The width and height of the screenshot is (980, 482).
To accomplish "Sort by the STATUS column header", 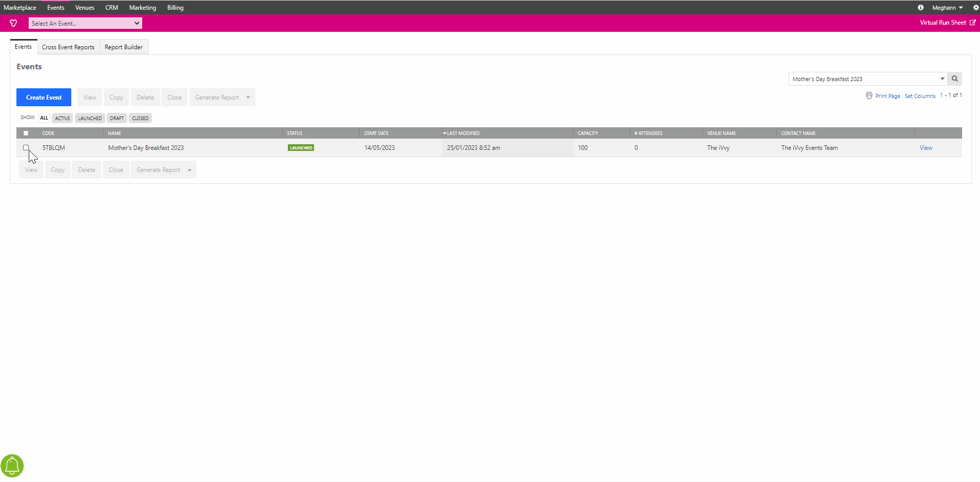I will pyautogui.click(x=295, y=133).
